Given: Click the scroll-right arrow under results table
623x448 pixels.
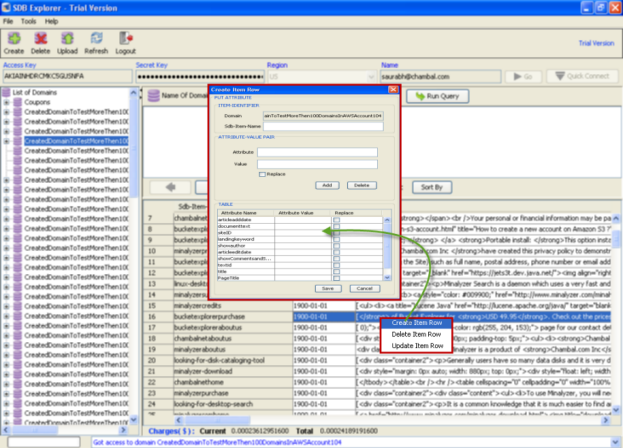Looking at the screenshot, I should 606,420.
